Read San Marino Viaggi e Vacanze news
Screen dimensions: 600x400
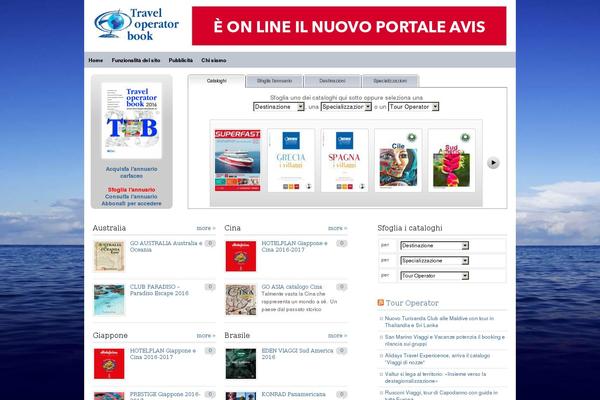tap(445, 341)
